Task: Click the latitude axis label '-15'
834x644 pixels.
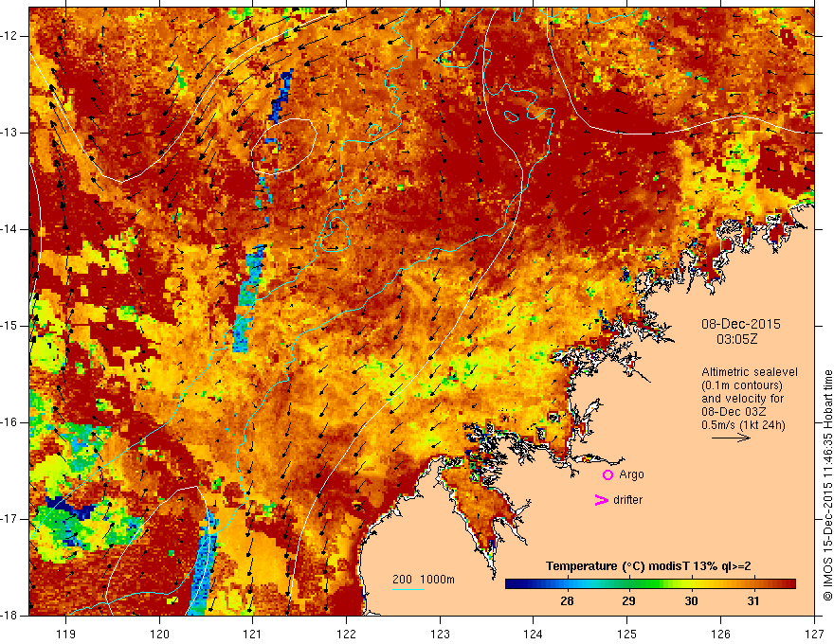Action: click(x=9, y=326)
